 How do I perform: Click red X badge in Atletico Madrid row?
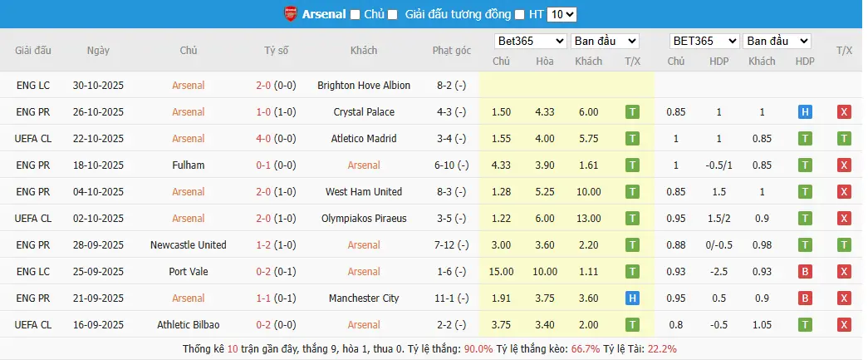pyautogui.click(x=844, y=139)
